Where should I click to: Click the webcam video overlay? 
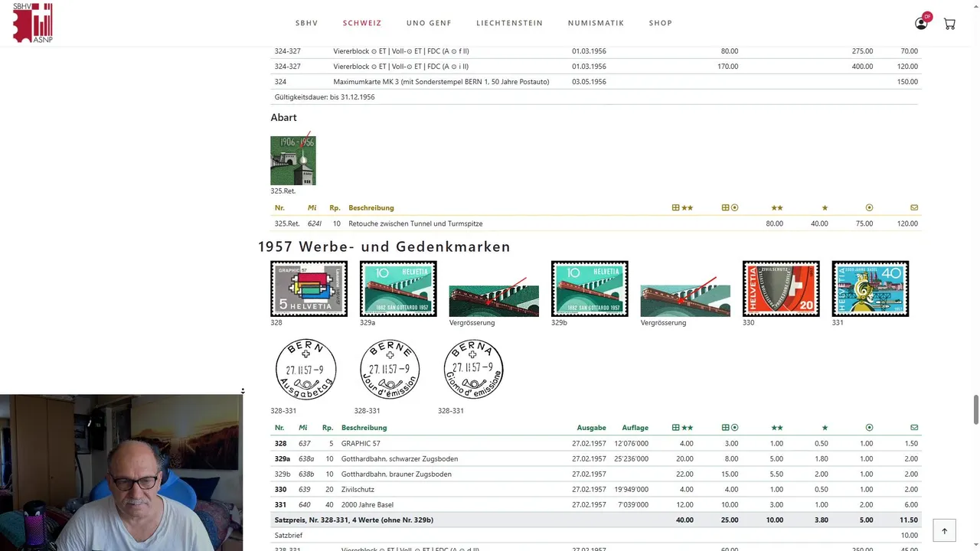pos(121,473)
